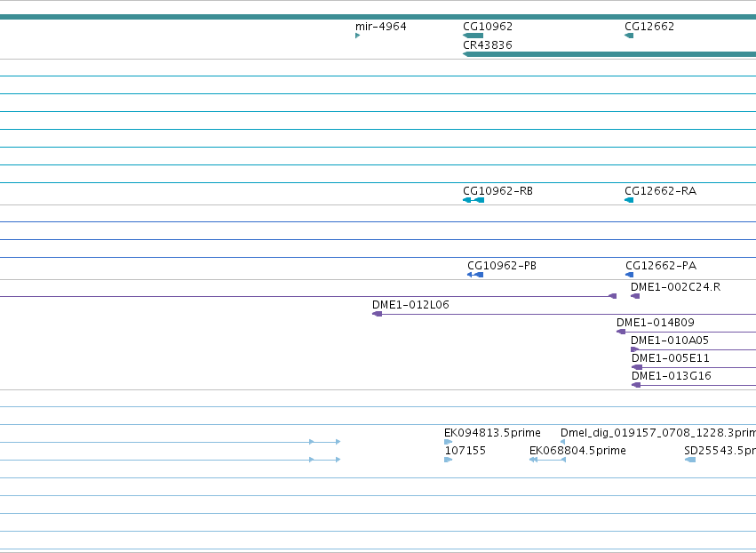Open the CG12662-RA transcript label
This screenshot has height=553, width=756.
click(660, 191)
